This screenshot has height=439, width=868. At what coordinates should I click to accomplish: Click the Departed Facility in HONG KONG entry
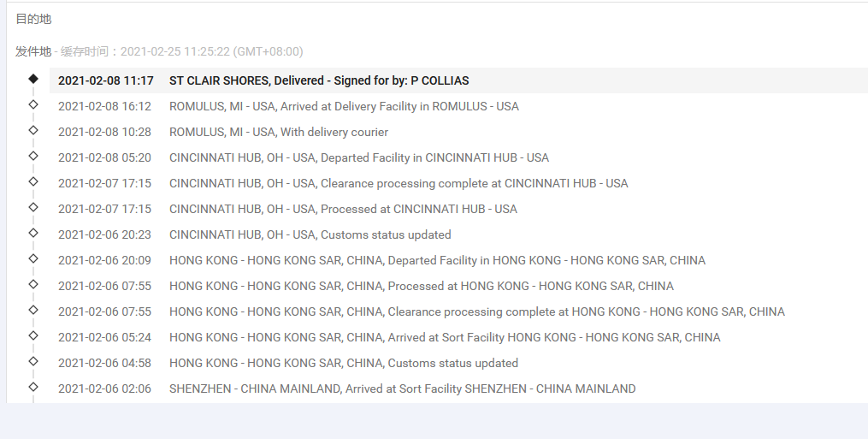pyautogui.click(x=437, y=260)
